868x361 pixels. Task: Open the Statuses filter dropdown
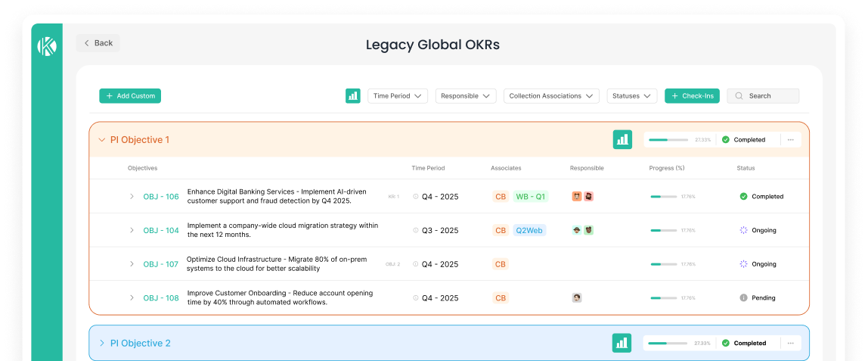coord(632,96)
